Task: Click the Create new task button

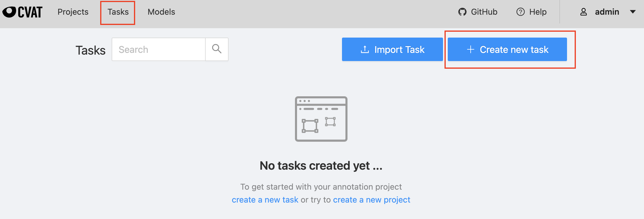Action: pos(507,49)
